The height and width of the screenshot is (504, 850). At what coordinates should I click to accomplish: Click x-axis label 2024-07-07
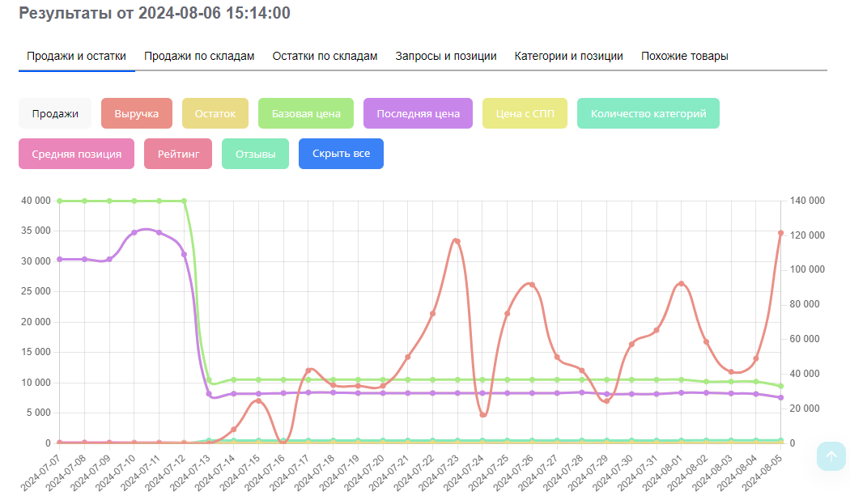coord(40,473)
